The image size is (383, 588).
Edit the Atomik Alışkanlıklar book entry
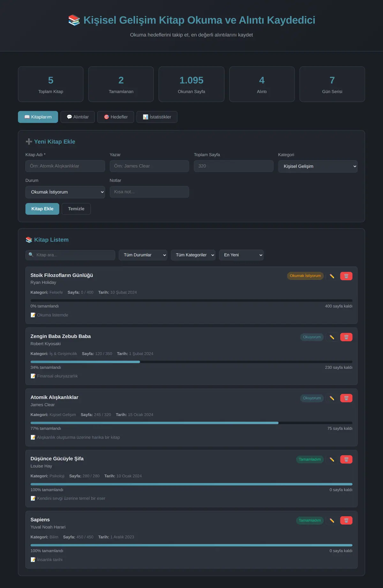332,398
